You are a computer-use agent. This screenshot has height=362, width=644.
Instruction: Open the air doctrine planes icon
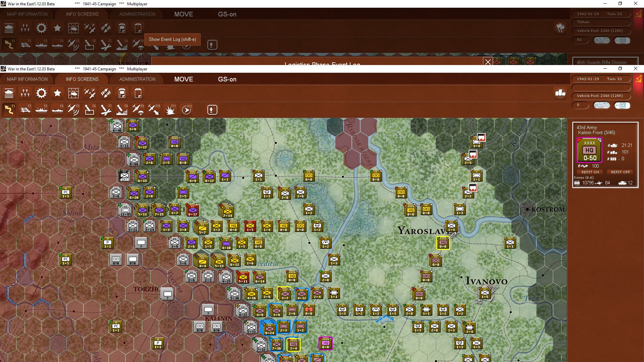pos(90,93)
